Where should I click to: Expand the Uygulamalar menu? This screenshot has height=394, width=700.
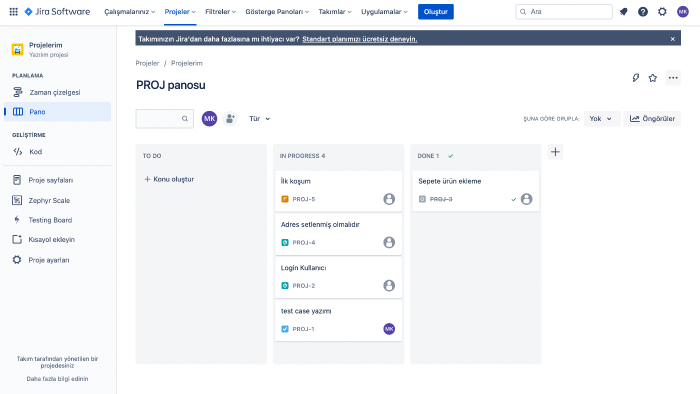tap(384, 12)
